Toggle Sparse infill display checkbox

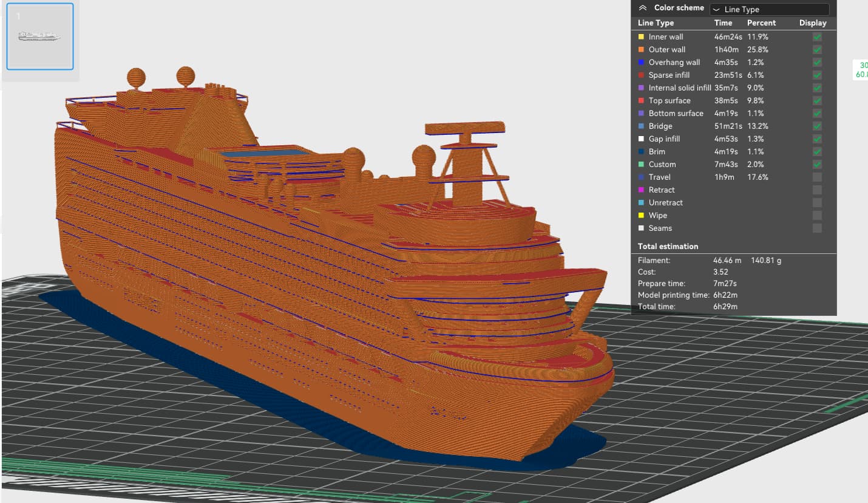pyautogui.click(x=817, y=75)
